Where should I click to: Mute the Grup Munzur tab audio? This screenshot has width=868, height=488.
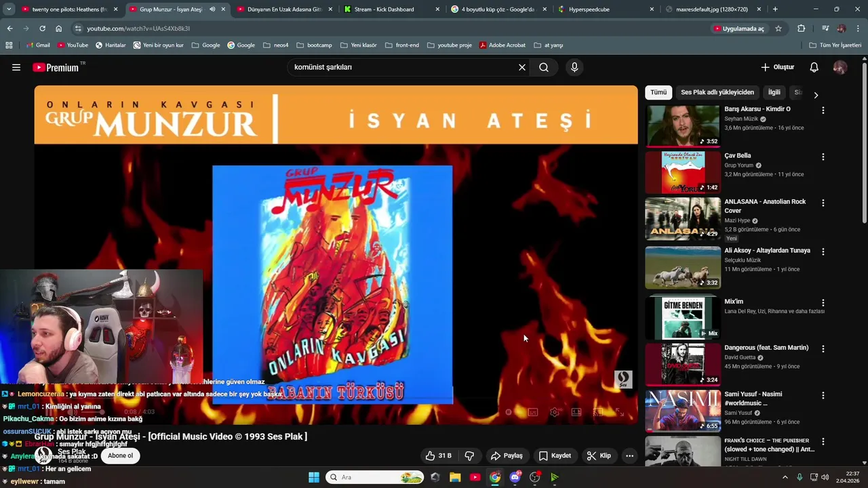[x=212, y=9]
